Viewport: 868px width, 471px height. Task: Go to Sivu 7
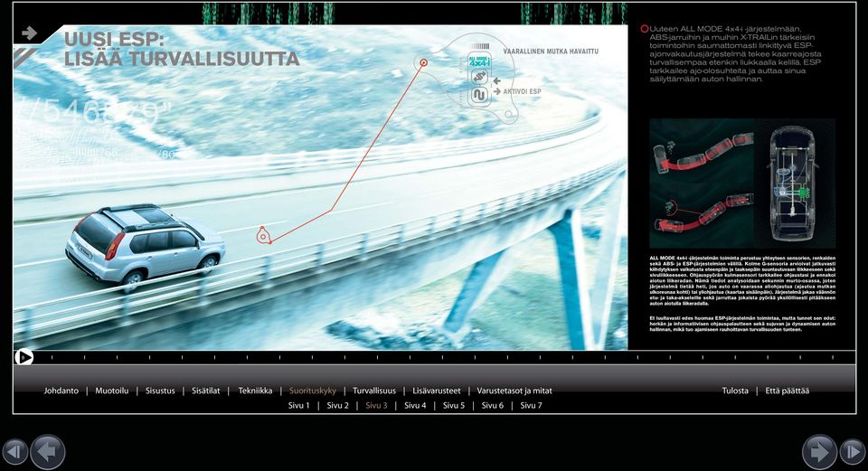[531, 406]
